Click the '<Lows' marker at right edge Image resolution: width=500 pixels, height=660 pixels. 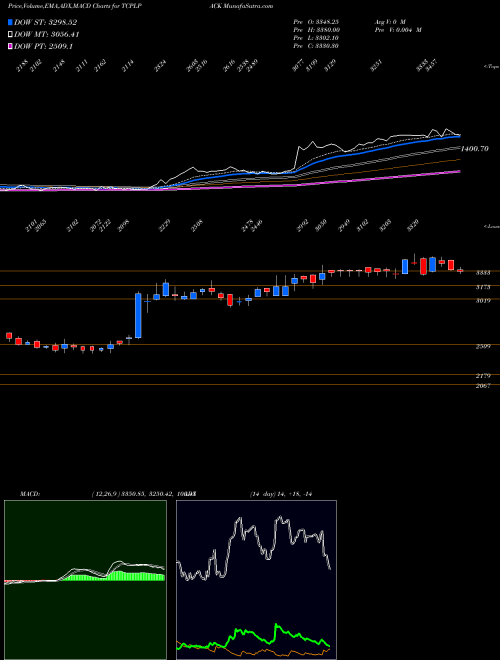(492, 226)
